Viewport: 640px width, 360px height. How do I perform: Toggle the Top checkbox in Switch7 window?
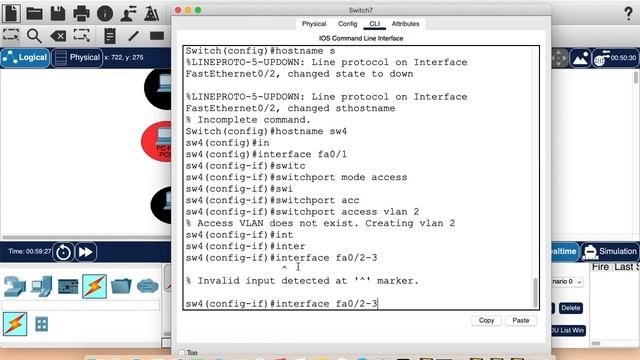182,352
